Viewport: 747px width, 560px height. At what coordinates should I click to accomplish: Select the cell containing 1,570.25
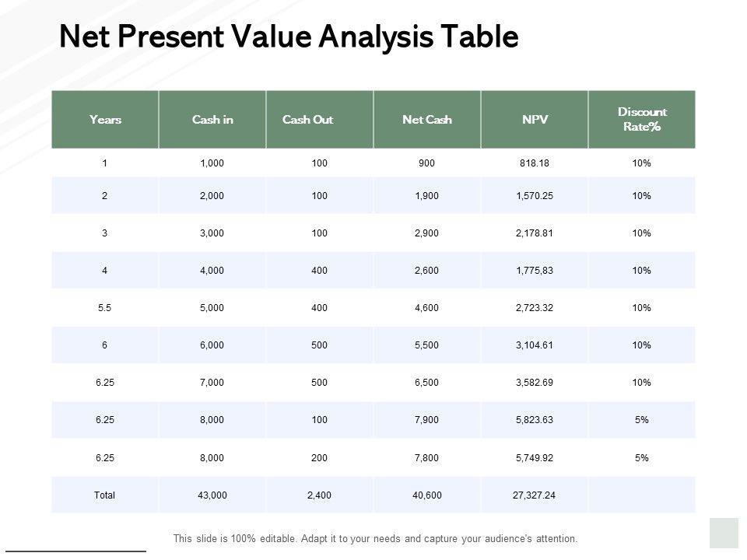point(535,196)
